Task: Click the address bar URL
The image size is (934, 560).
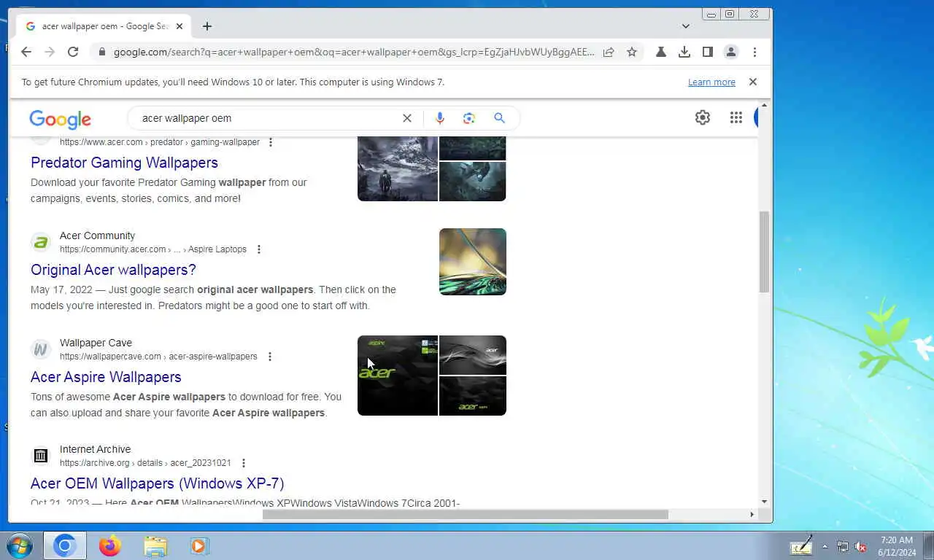Action: [x=354, y=52]
